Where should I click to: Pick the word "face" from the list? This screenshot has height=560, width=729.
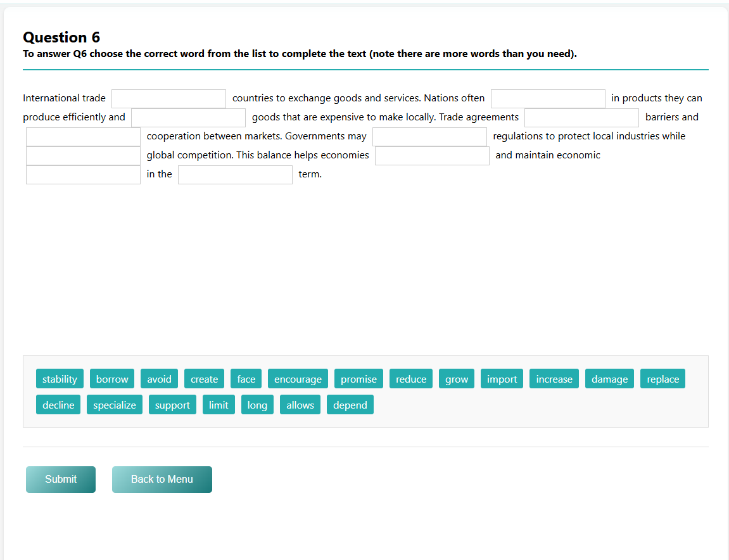click(x=246, y=378)
